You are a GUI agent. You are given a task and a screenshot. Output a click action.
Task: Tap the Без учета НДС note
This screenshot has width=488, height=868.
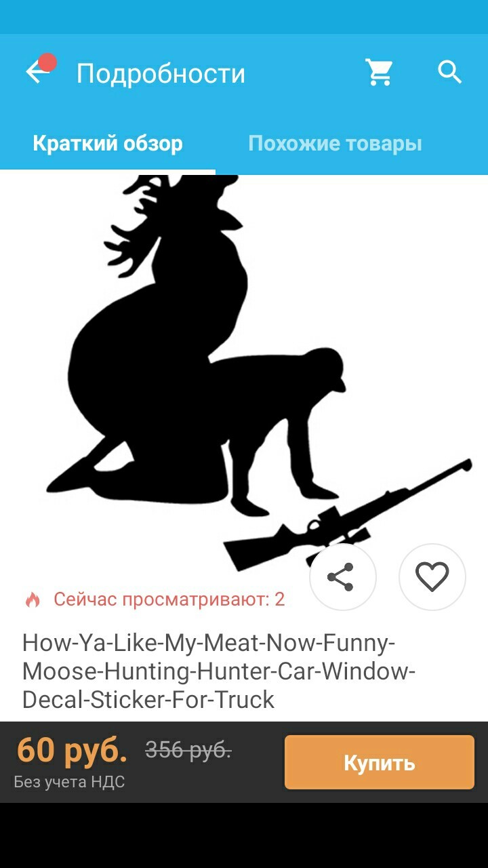pos(69,782)
